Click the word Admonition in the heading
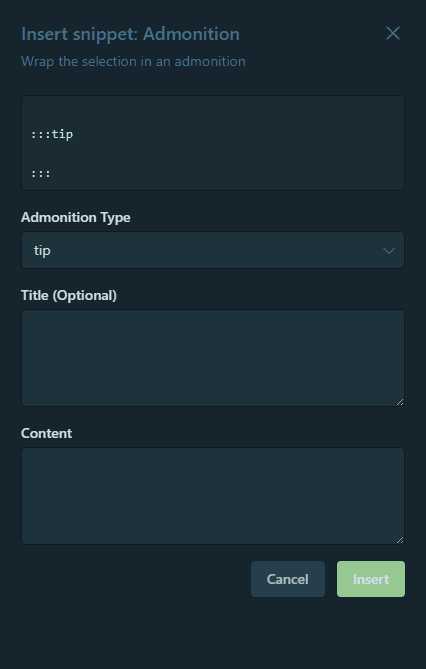This screenshot has width=426, height=669. 191,34
